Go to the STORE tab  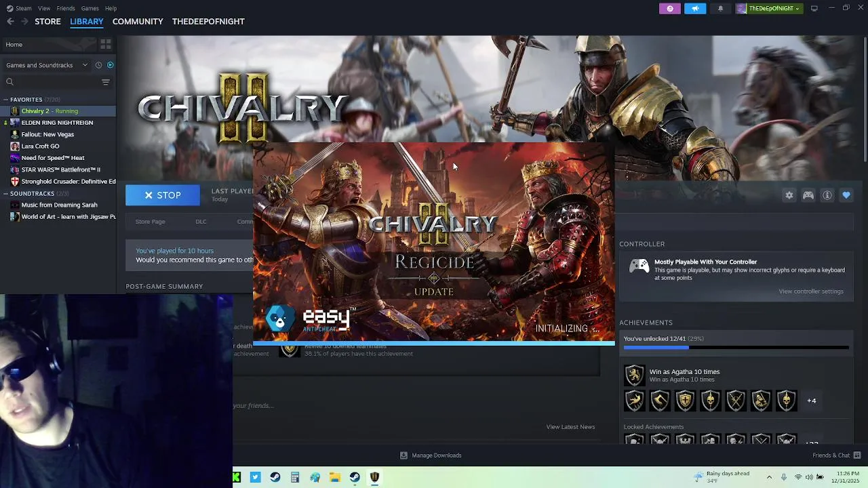click(x=47, y=22)
